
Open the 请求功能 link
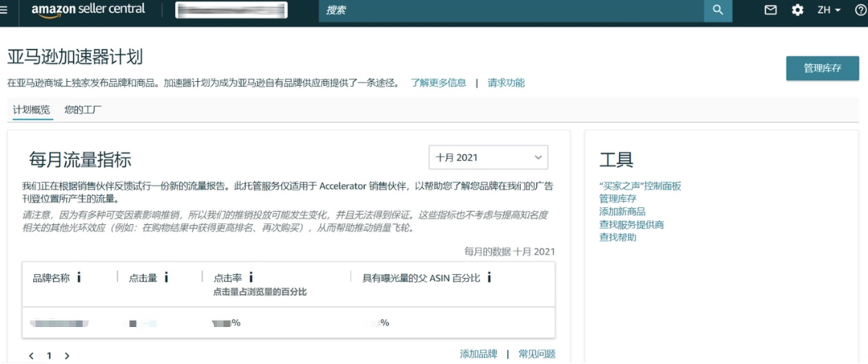[506, 83]
